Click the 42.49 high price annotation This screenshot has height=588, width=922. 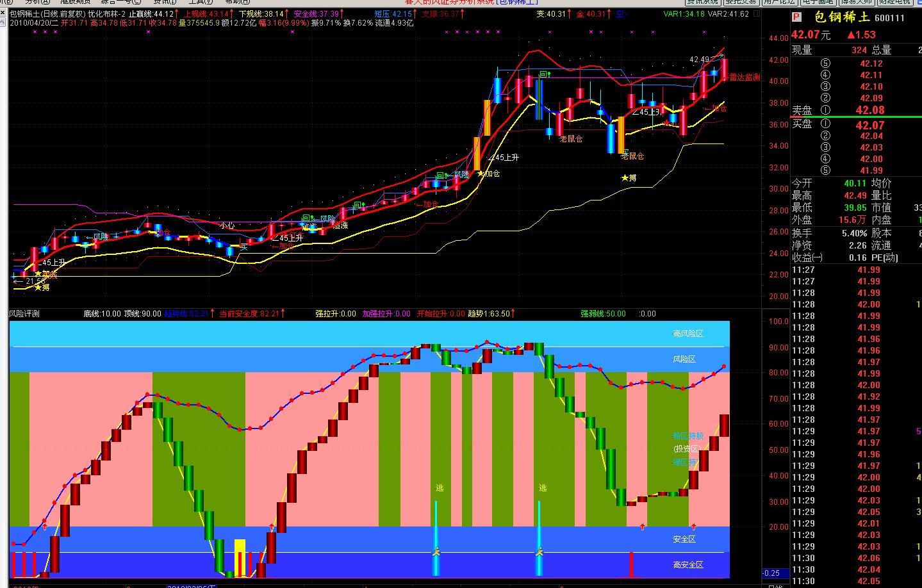pyautogui.click(x=700, y=60)
